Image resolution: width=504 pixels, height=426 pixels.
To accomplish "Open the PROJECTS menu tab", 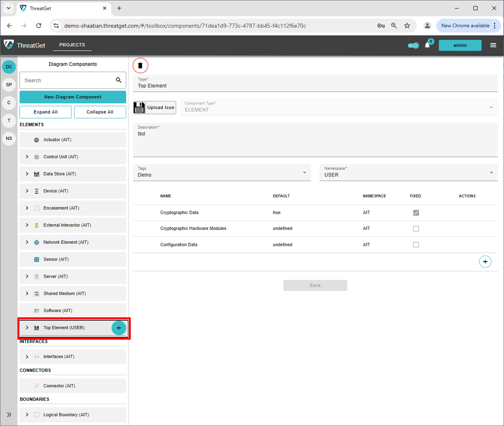I will click(72, 45).
